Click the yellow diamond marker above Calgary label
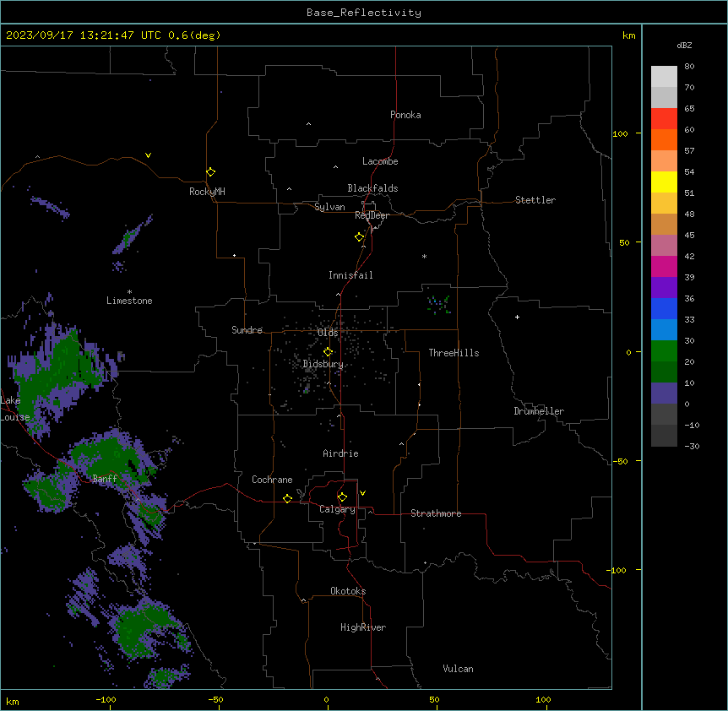This screenshot has height=711, width=728. pyautogui.click(x=342, y=497)
